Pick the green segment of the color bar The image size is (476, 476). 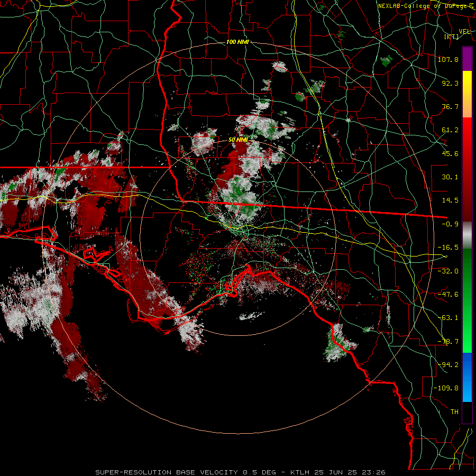tap(467, 300)
